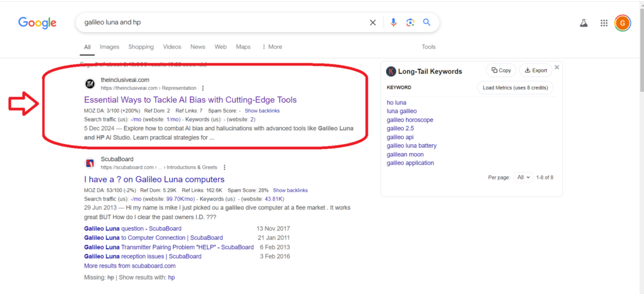Show backlinks for theinclusiveai.com result
The image size is (644, 294).
coord(262,111)
